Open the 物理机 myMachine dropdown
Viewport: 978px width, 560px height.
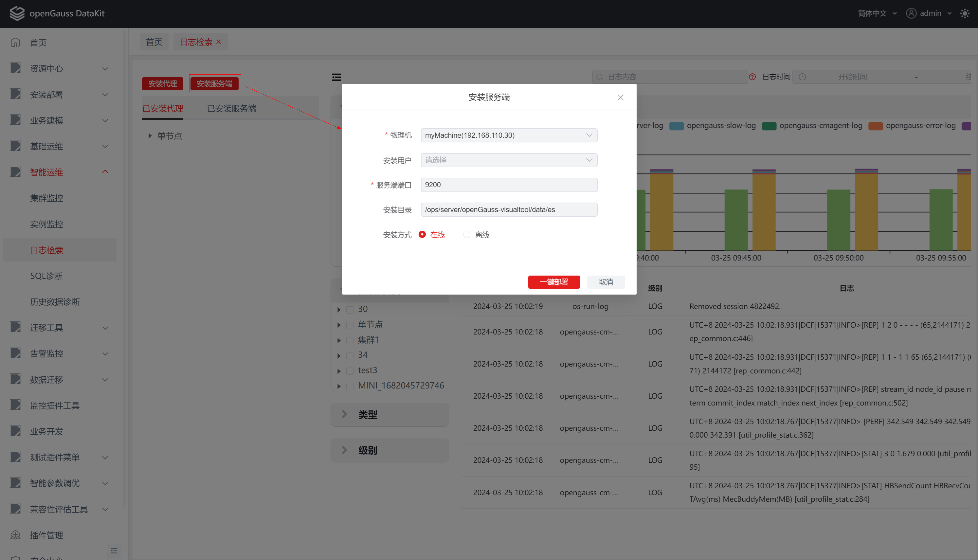[508, 135]
